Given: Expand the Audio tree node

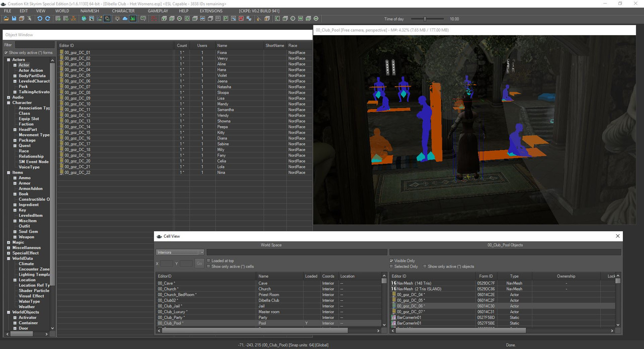Looking at the screenshot, I should pos(9,97).
